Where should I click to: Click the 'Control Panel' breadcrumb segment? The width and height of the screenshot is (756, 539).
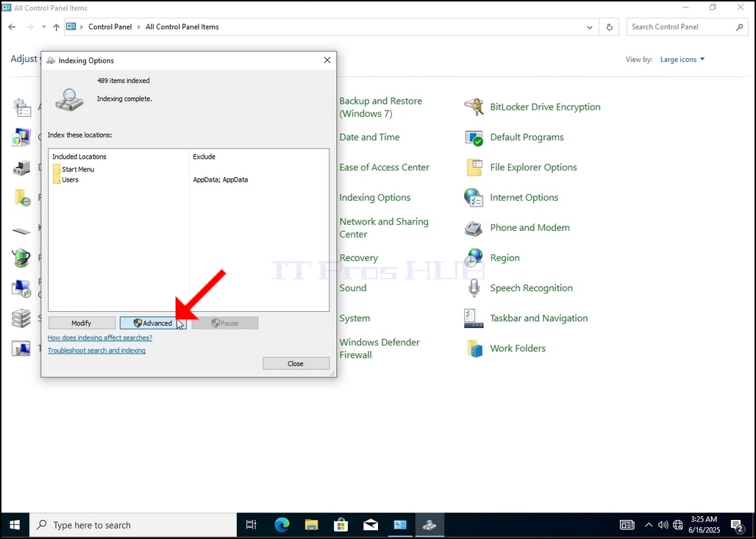[110, 27]
